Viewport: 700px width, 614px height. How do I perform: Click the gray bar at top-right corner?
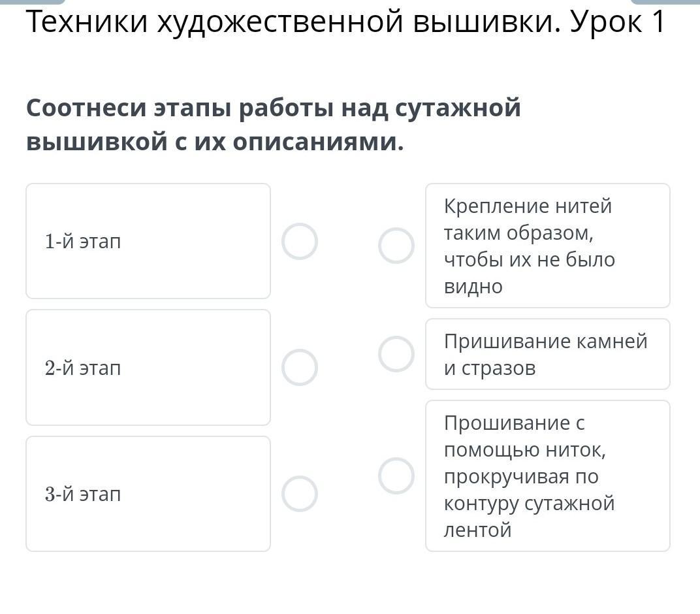665,2
